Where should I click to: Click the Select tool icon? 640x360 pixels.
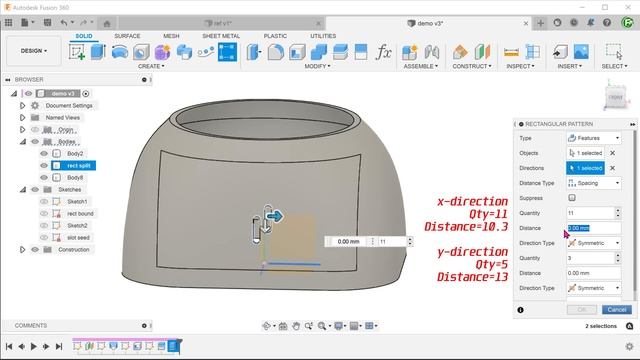pos(614,52)
